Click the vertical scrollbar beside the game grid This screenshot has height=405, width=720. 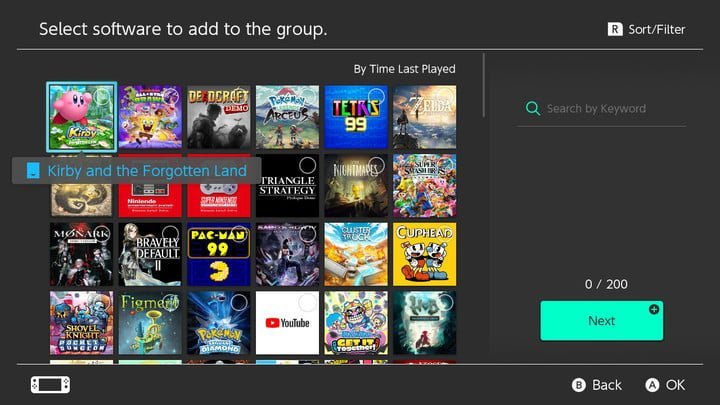(484, 85)
